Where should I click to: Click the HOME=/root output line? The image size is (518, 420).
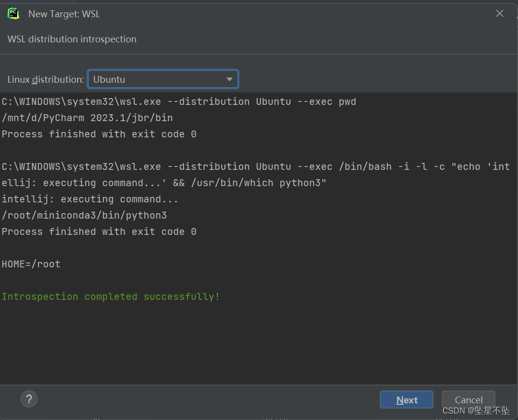(x=31, y=264)
